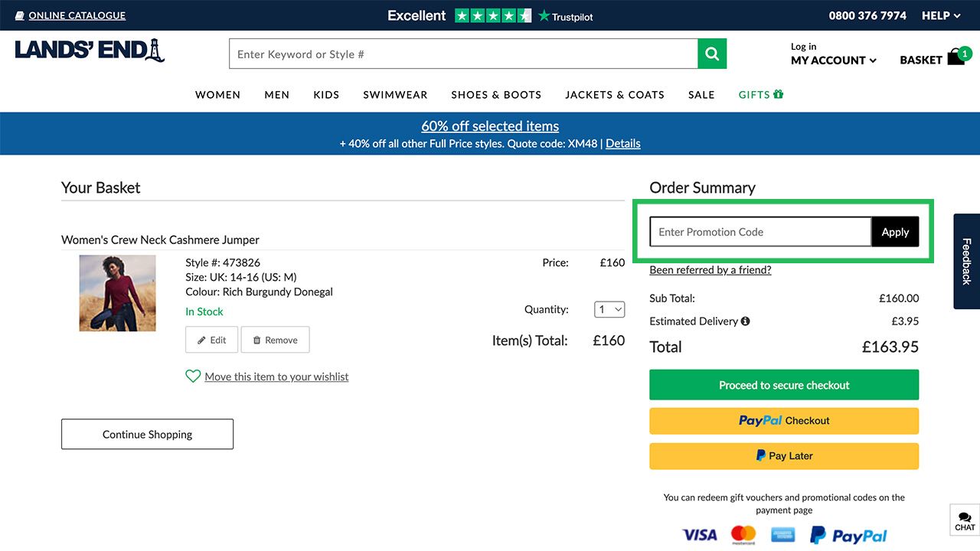This screenshot has width=980, height=551.
Task: Open the Feedback side tab
Action: (x=966, y=261)
